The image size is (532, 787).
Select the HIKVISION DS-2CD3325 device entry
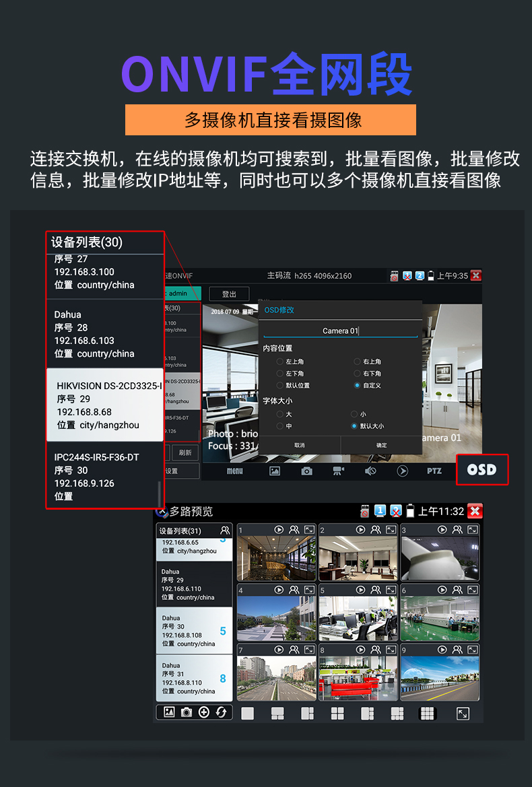point(104,405)
